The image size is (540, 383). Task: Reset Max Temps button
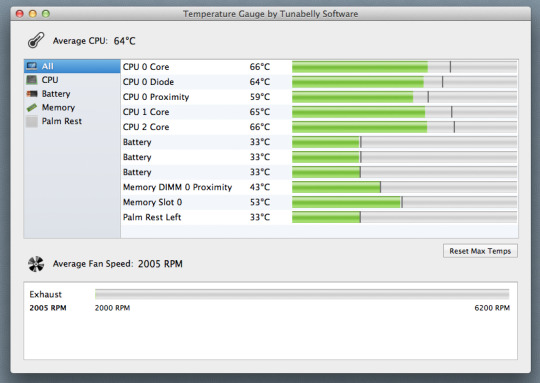(x=480, y=251)
